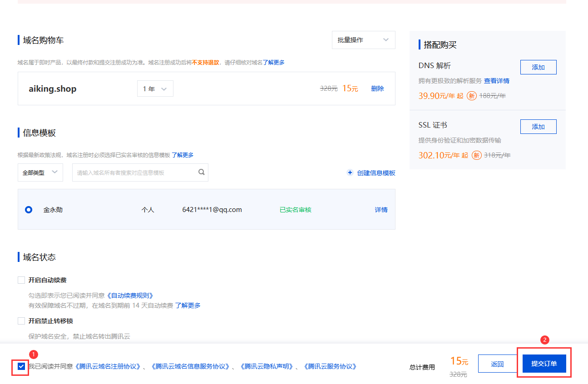Toggle the agreement checkbox 我已阅读并同意
This screenshot has width=588, height=384.
coord(21,366)
